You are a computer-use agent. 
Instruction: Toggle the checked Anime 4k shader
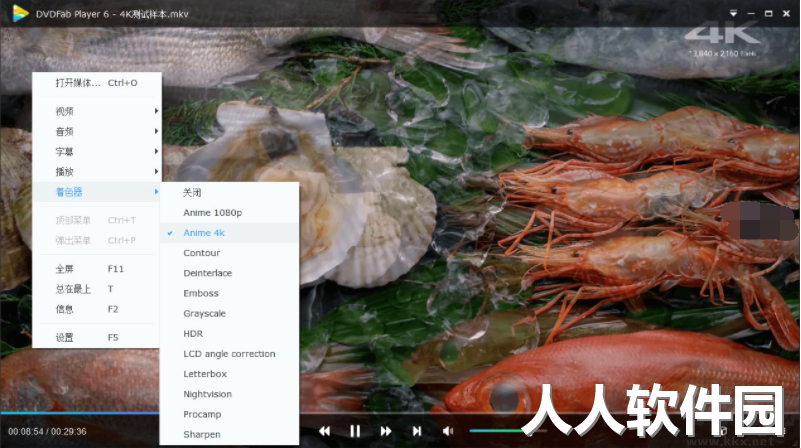(x=229, y=233)
